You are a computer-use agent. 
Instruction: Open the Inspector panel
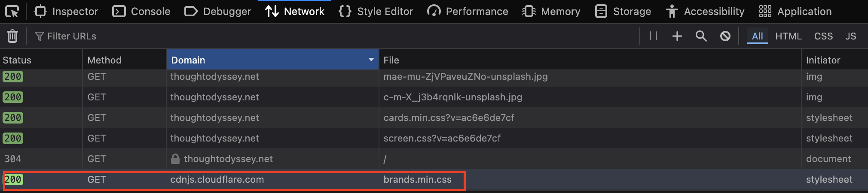click(66, 12)
